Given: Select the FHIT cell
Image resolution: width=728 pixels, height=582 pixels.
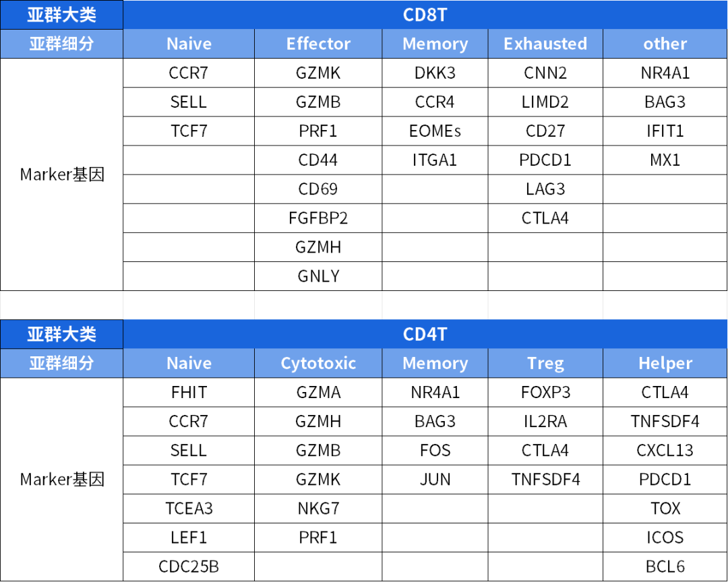Looking at the screenshot, I should [189, 392].
